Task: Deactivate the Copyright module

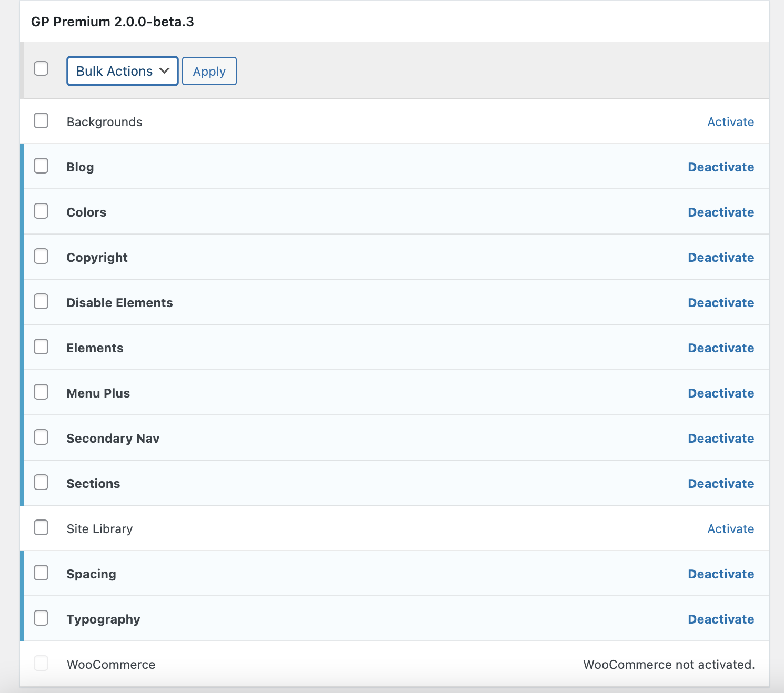Action: (721, 258)
